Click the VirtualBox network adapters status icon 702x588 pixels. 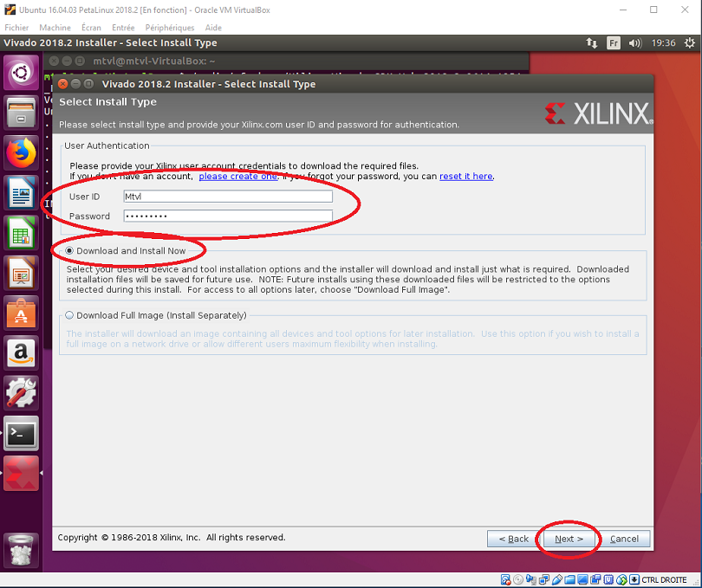[x=543, y=579]
